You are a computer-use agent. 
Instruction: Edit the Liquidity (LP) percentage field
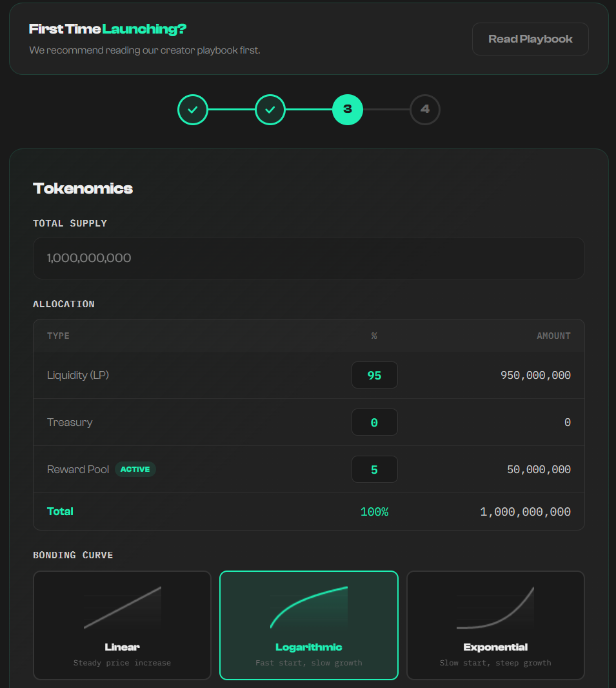click(x=374, y=375)
